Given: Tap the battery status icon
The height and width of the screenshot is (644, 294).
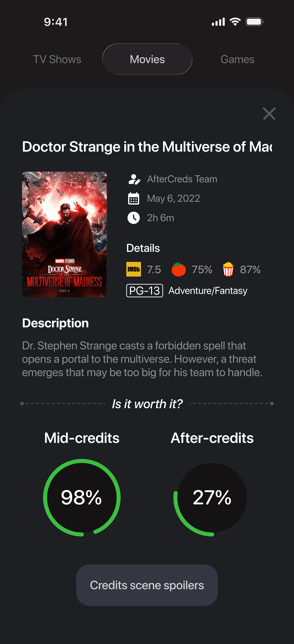Looking at the screenshot, I should [x=255, y=22].
